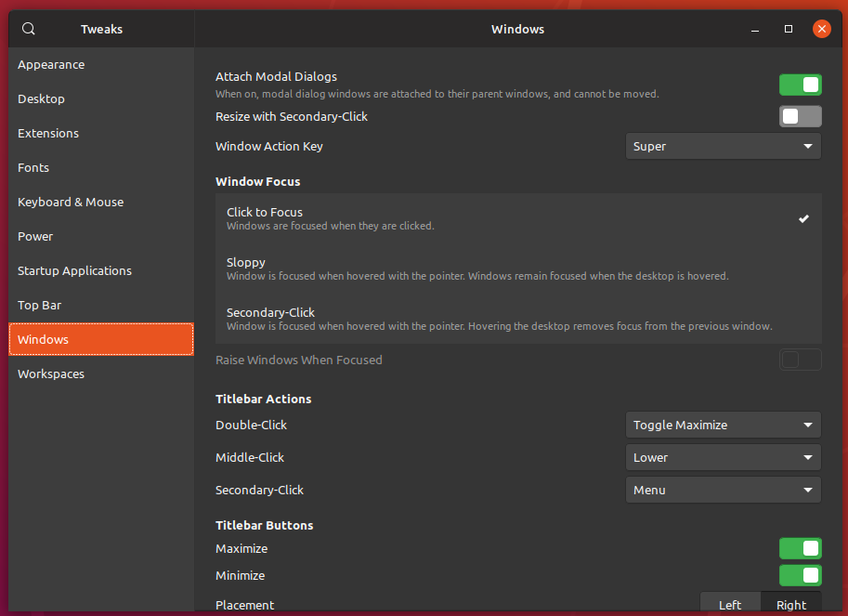Open Workspaces settings
Image resolution: width=848 pixels, height=616 pixels.
[x=101, y=374]
